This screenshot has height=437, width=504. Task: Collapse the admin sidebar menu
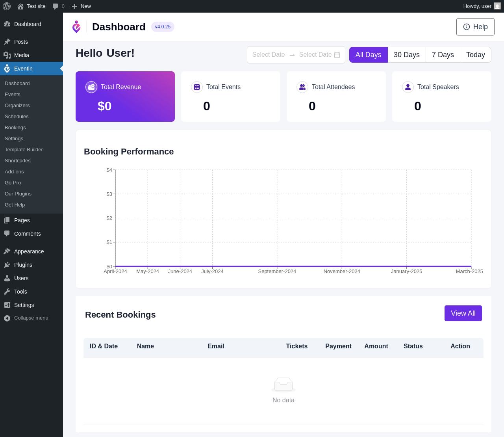[26, 318]
